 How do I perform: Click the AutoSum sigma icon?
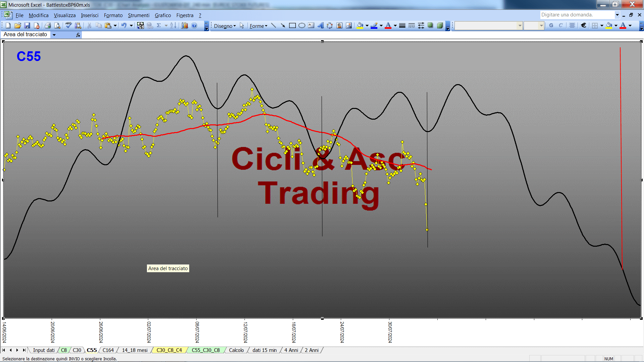coord(159,25)
